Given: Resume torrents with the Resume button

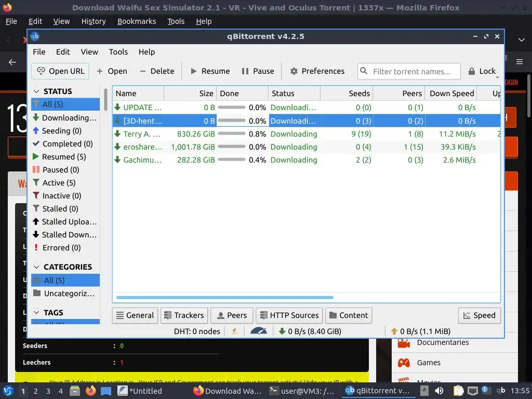Looking at the screenshot, I should coord(210,71).
